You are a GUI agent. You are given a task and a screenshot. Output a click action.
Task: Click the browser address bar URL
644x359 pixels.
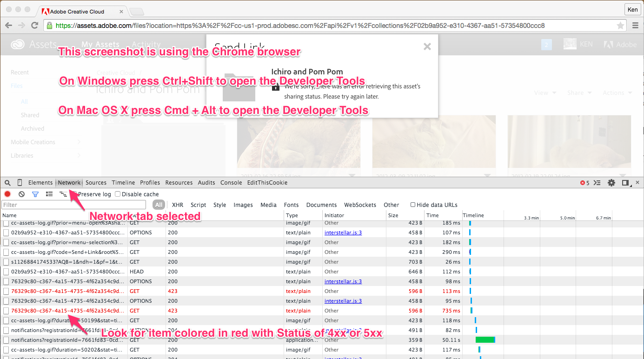[300, 26]
